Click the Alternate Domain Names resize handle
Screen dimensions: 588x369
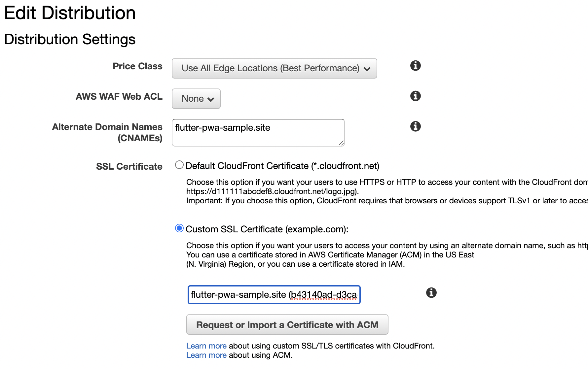[341, 143]
